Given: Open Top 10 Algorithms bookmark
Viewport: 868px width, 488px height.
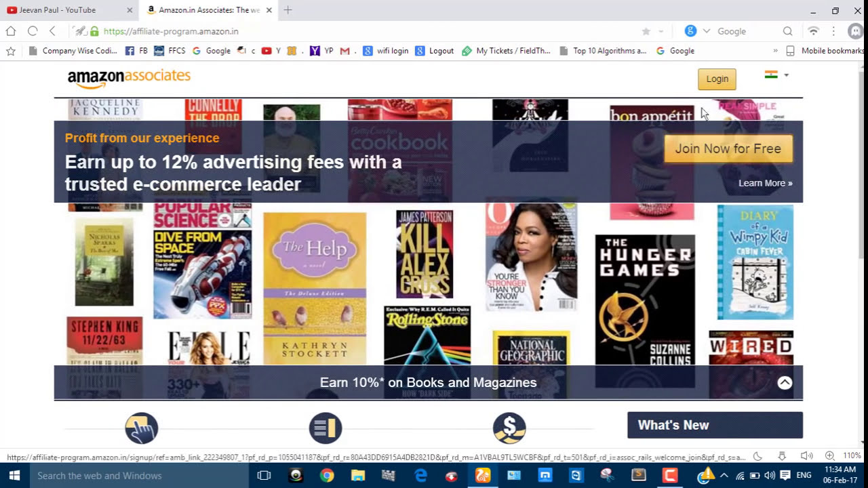Looking at the screenshot, I should (x=603, y=51).
